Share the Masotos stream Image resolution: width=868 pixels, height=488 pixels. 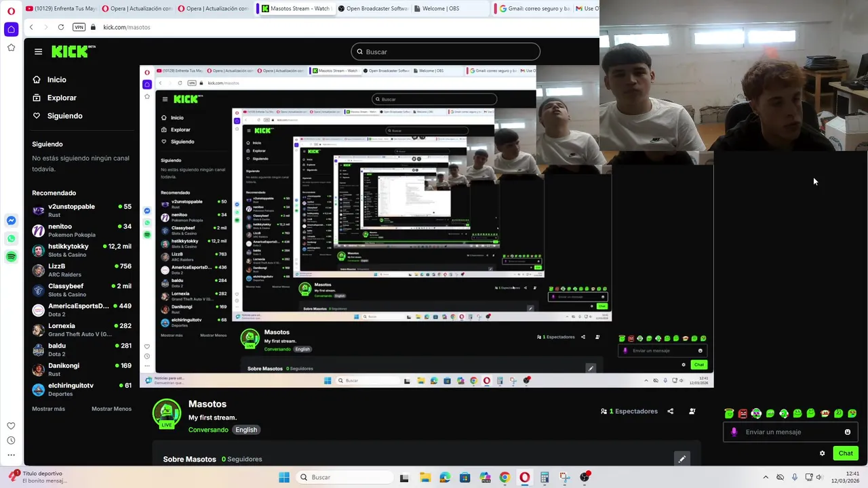(x=671, y=411)
